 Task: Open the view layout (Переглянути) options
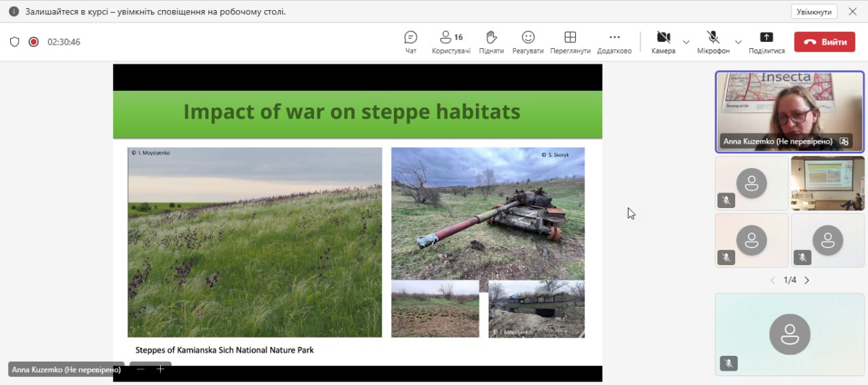point(570,42)
